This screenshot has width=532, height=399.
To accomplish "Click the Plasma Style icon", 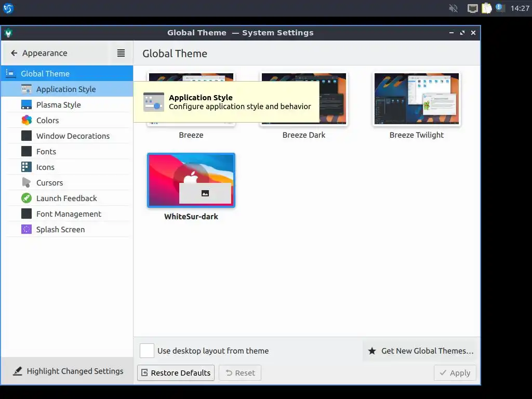I will point(26,104).
